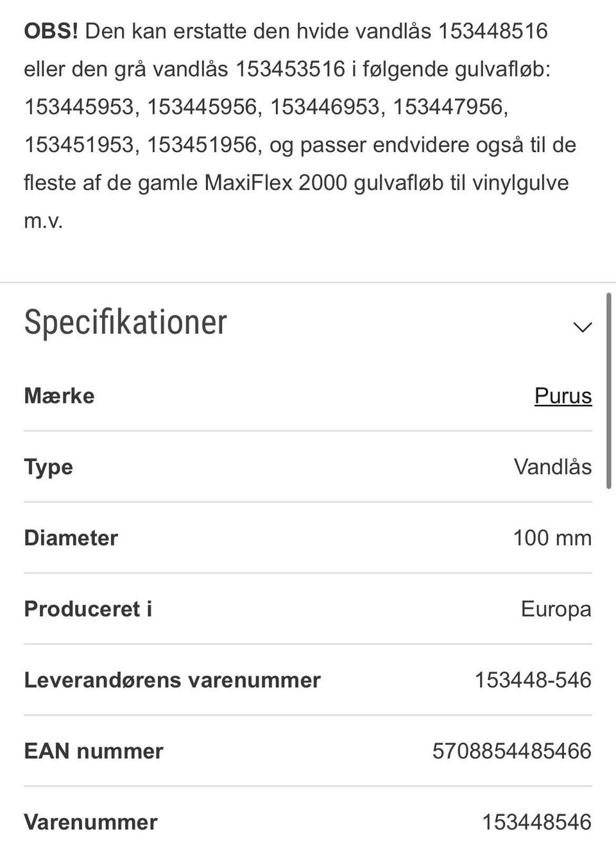This screenshot has width=616, height=868.
Task: Click the Vandlås type value
Action: [x=552, y=467]
